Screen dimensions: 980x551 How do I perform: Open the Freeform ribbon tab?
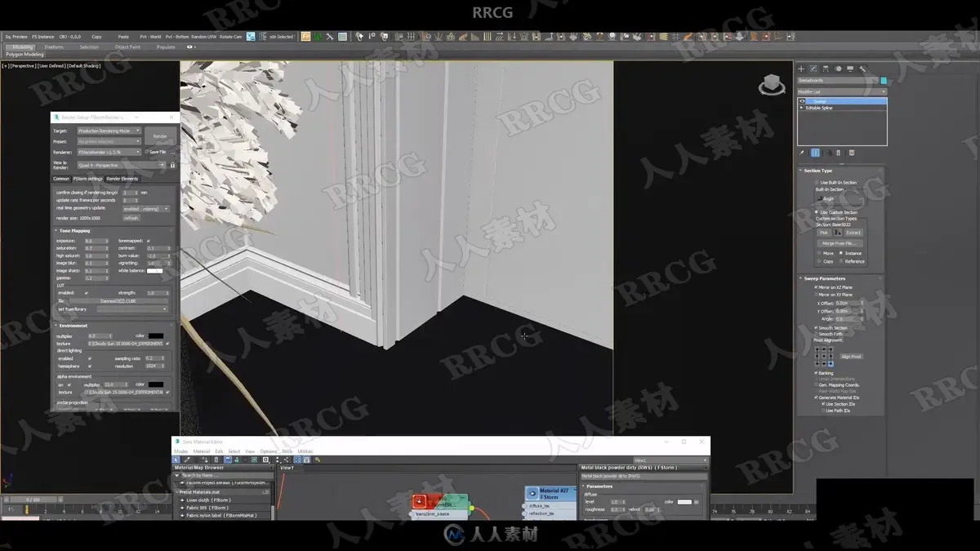54,47
